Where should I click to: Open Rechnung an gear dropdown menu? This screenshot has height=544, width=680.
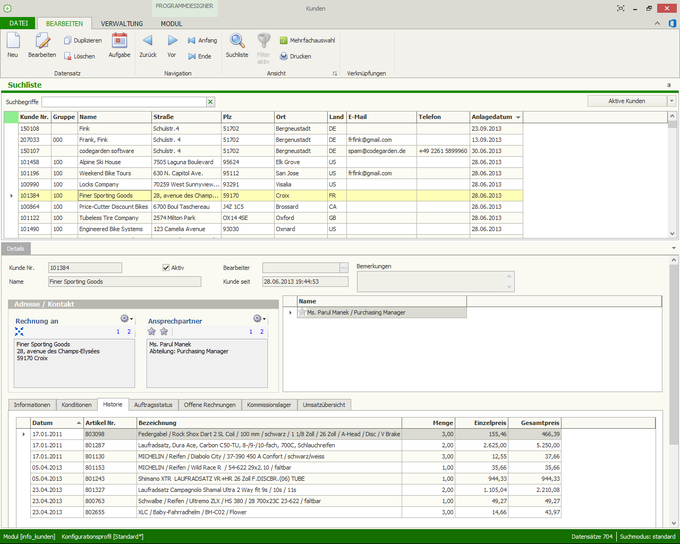pos(126,319)
